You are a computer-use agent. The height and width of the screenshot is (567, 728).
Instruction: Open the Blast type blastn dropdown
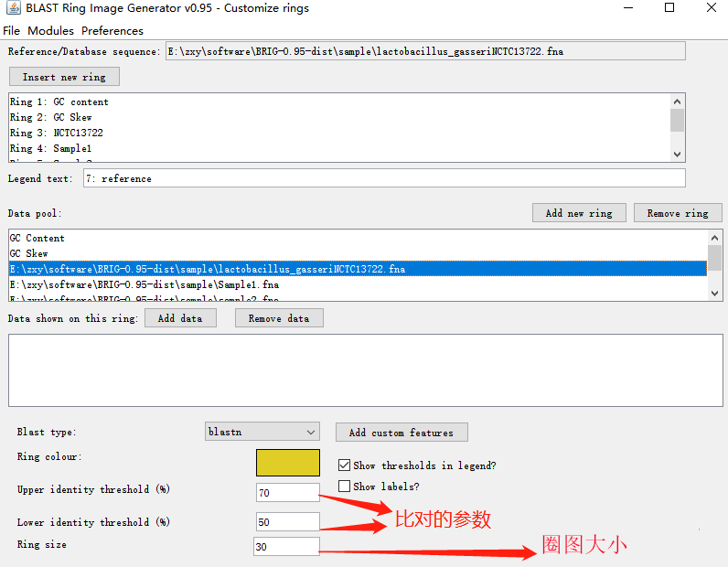point(262,432)
